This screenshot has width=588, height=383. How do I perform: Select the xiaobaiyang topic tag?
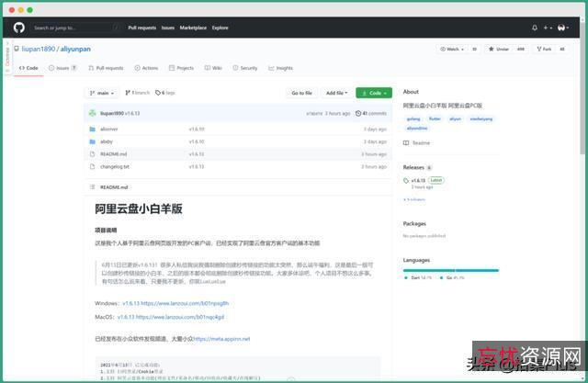[481, 118]
